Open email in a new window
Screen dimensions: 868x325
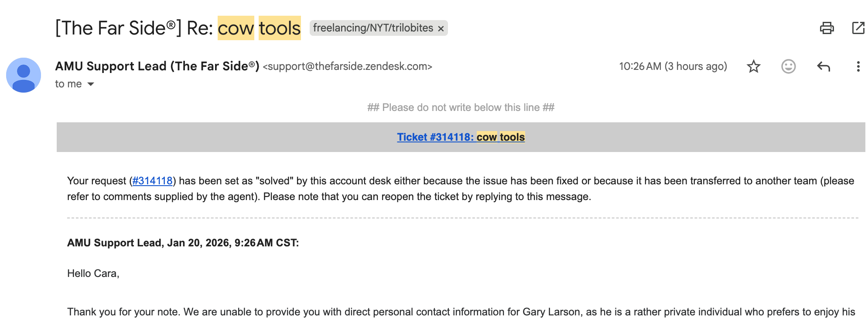(858, 28)
